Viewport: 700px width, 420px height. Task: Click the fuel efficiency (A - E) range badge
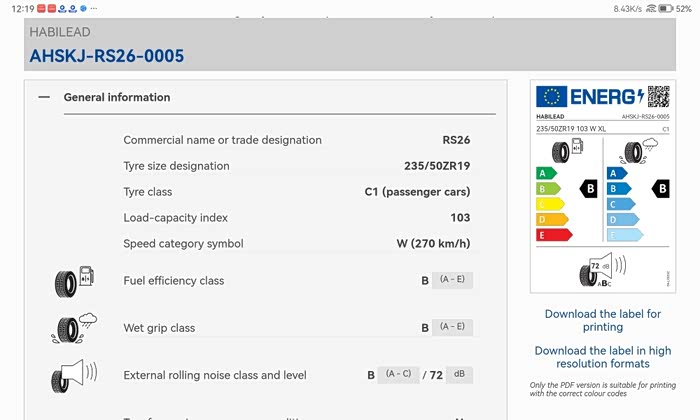(x=453, y=280)
